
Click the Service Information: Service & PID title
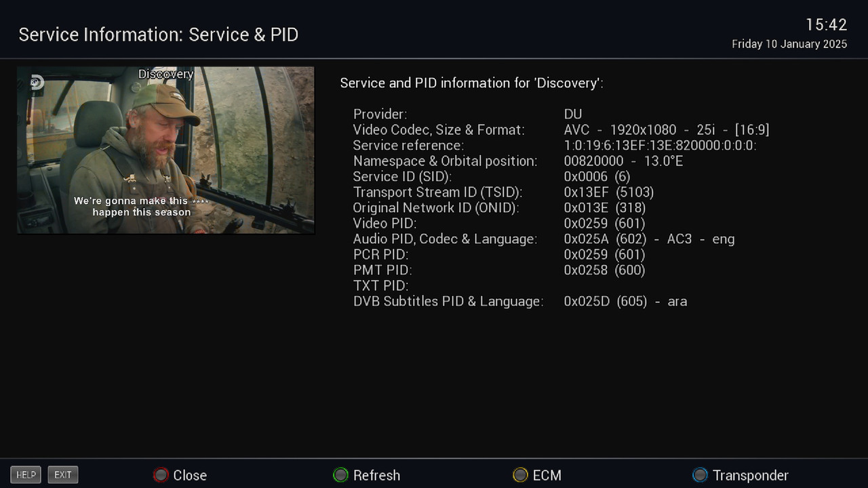[x=159, y=35]
